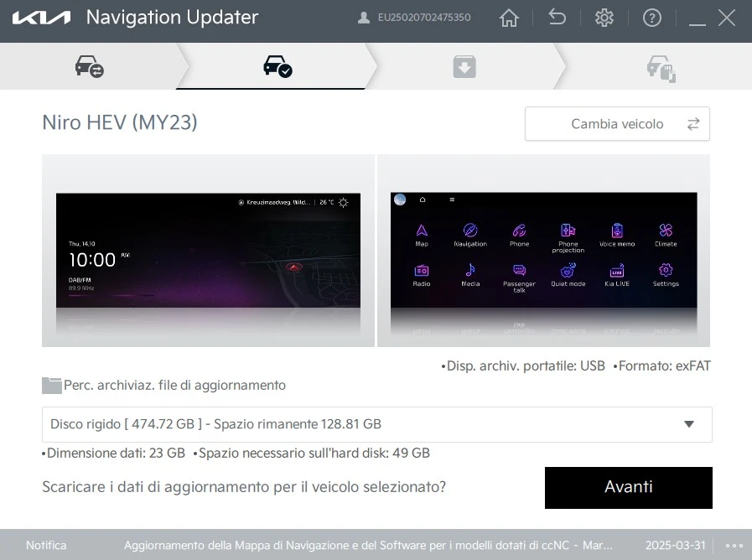Click Dimensione dati: 23 GB text
The height and width of the screenshot is (560, 752).
coord(114,453)
